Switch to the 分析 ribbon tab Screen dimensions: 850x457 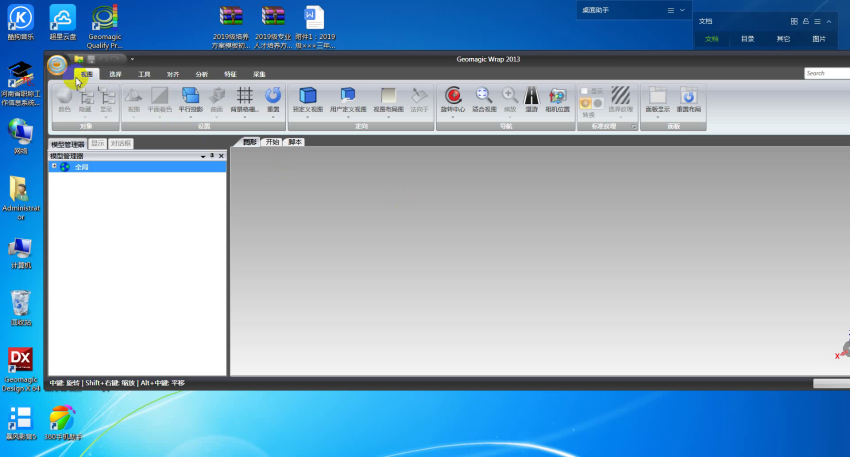[202, 74]
